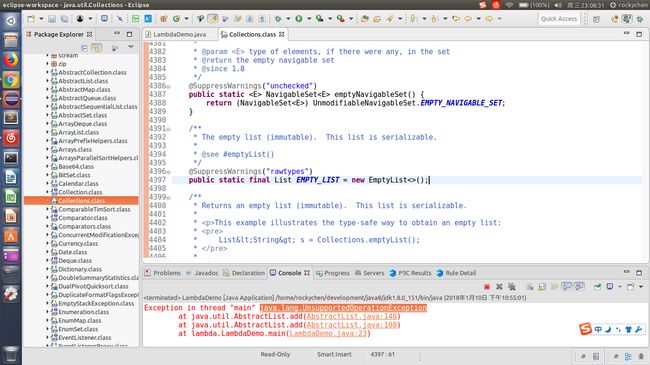Fold the Javadoc comment at line 4391

coord(168,129)
